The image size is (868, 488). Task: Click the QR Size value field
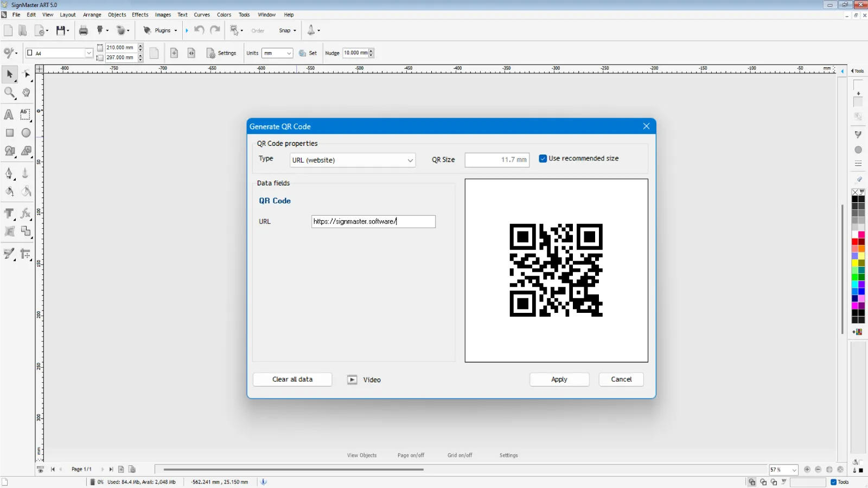click(497, 160)
